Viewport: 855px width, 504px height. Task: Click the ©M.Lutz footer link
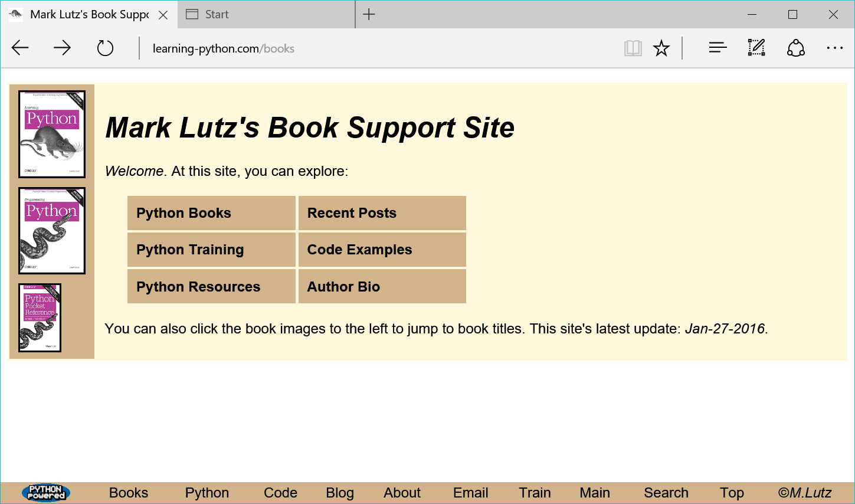[805, 493]
